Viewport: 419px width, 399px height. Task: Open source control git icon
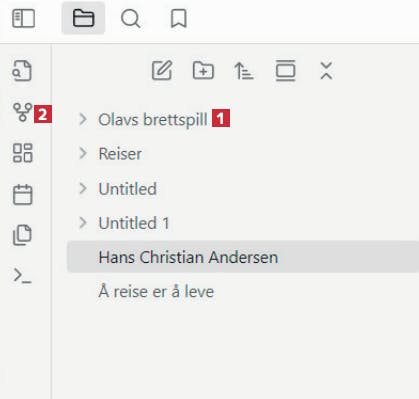point(22,112)
